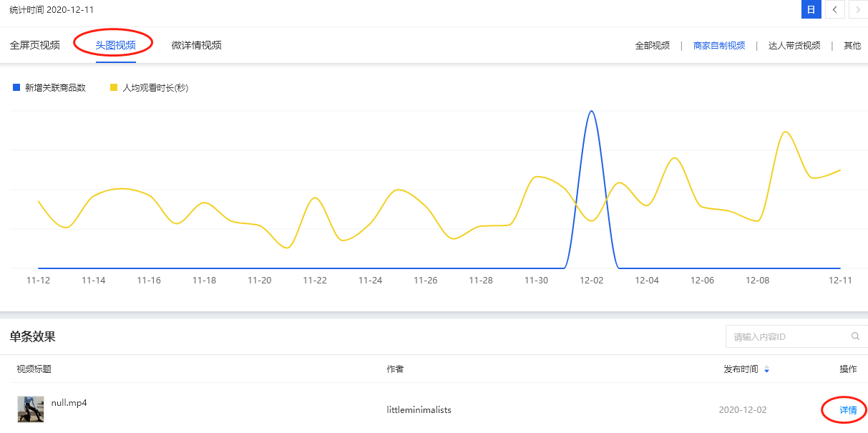
Task: Filter by 商家自制视频
Action: (719, 46)
